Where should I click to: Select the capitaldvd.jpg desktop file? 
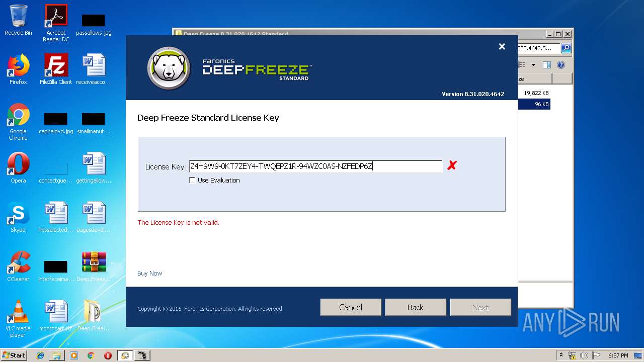[x=56, y=123]
